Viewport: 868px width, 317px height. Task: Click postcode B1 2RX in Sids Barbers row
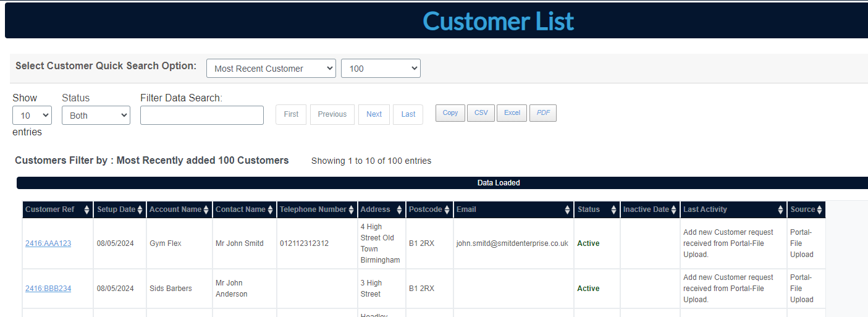(421, 289)
